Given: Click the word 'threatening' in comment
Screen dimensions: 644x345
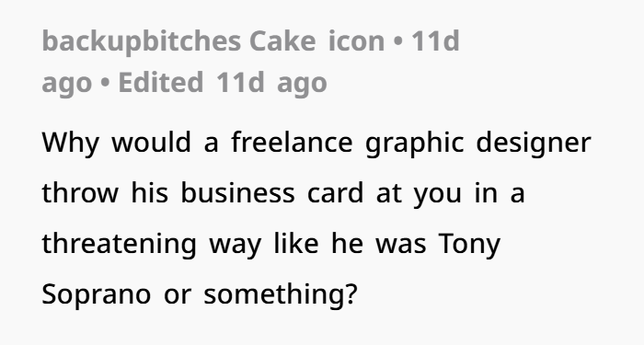Looking at the screenshot, I should (x=119, y=245).
